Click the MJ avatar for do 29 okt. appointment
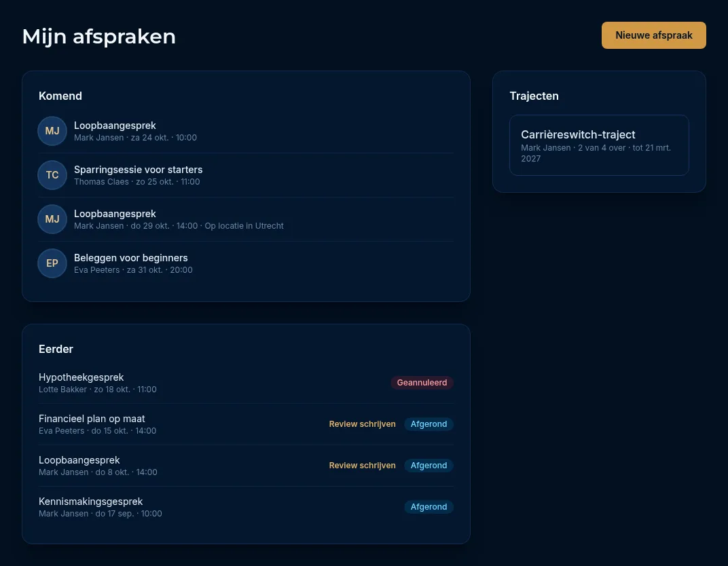This screenshot has width=728, height=566. (52, 219)
